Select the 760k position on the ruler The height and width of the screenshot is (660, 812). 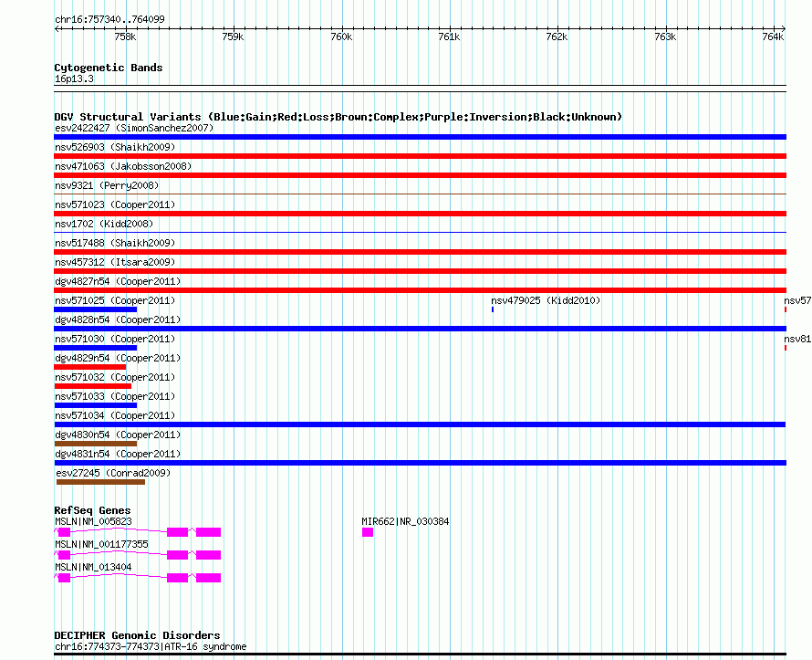pyautogui.click(x=341, y=37)
